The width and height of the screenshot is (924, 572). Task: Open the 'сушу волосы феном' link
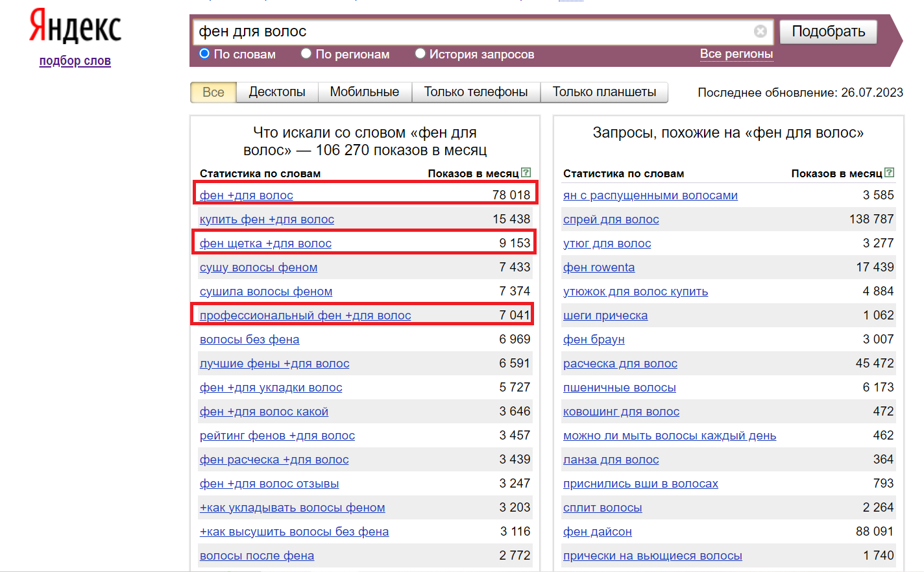[259, 267]
